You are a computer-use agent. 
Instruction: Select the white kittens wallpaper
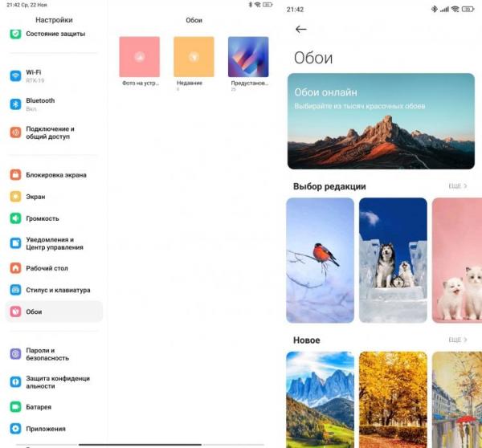(457, 260)
